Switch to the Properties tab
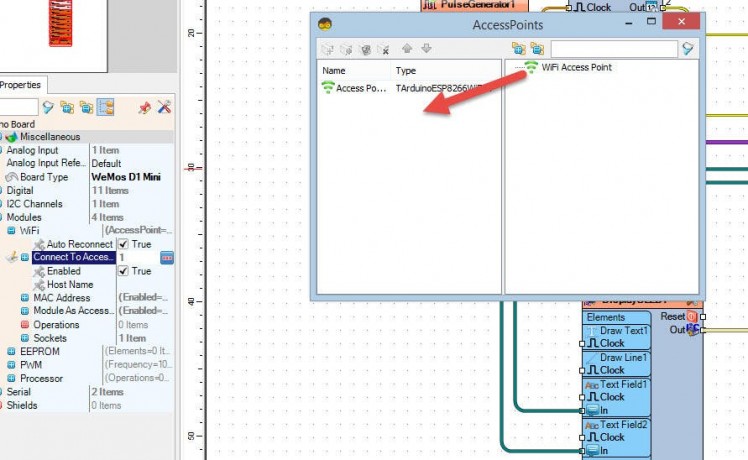Screen dimensions: 748x460 point(20,85)
